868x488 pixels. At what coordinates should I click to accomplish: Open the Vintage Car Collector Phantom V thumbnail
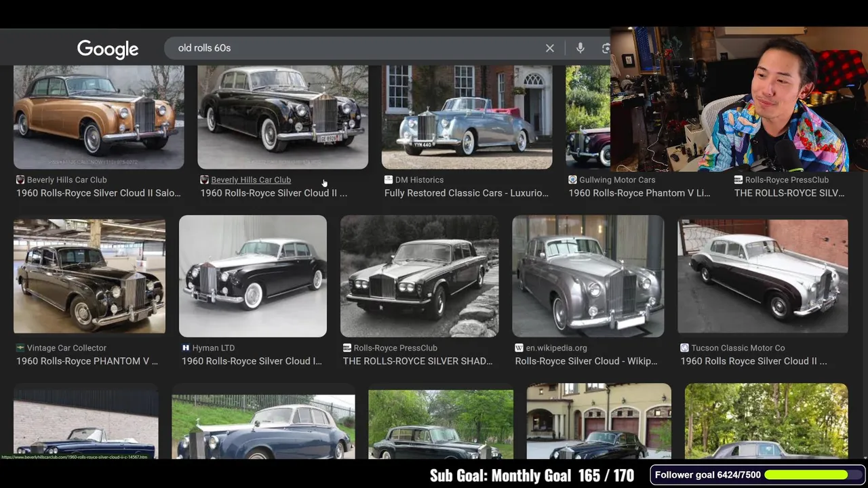click(x=90, y=276)
